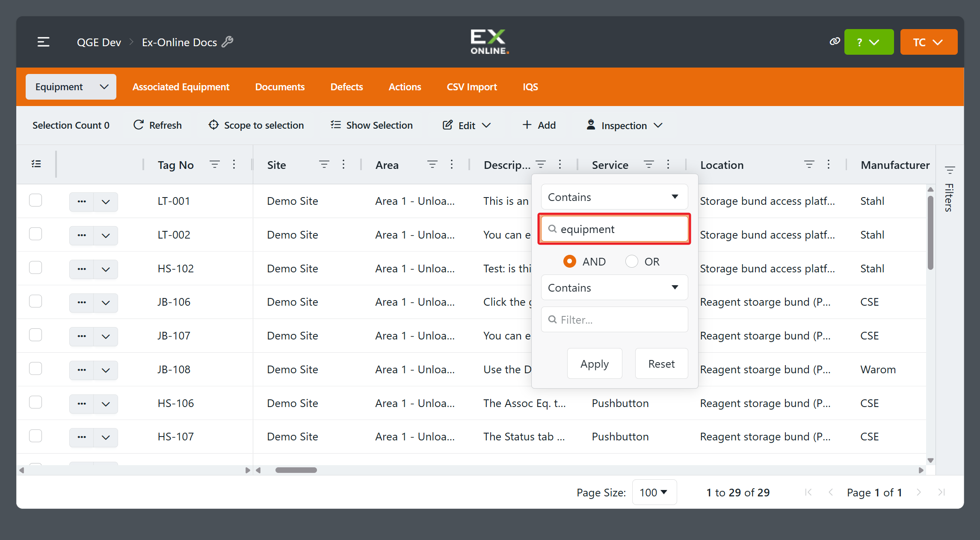This screenshot has height=540, width=980.
Task: Open the Area column filter icon
Action: 432,165
